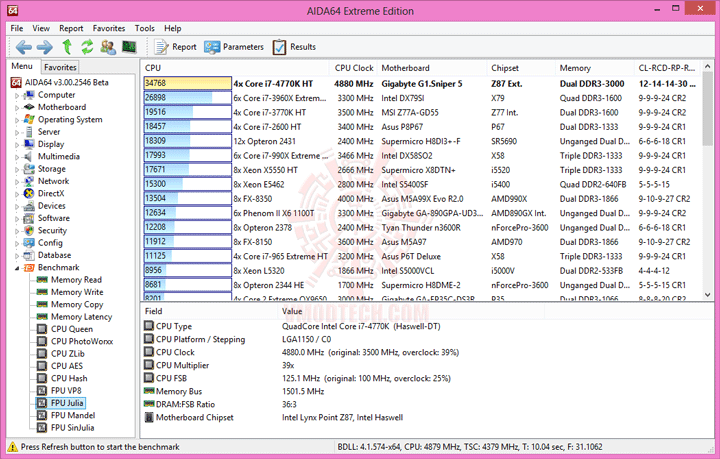
Task: Select the Security shield icon in tree
Action: tap(29, 230)
